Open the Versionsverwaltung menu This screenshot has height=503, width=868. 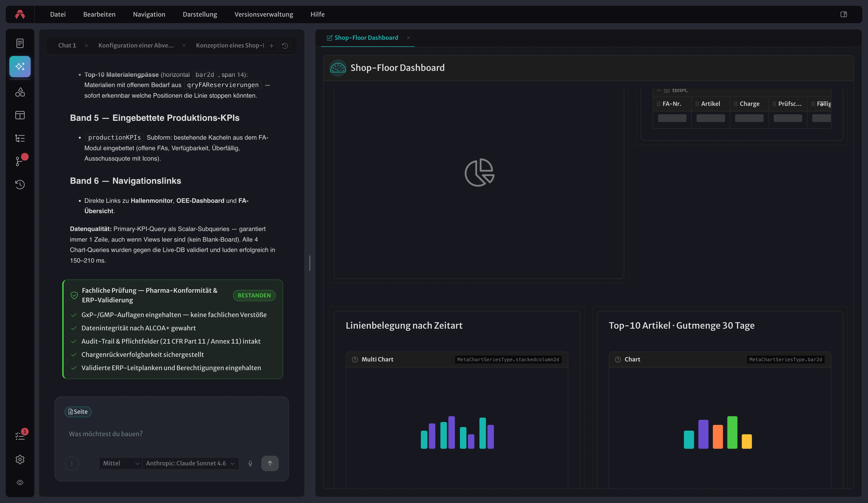264,14
